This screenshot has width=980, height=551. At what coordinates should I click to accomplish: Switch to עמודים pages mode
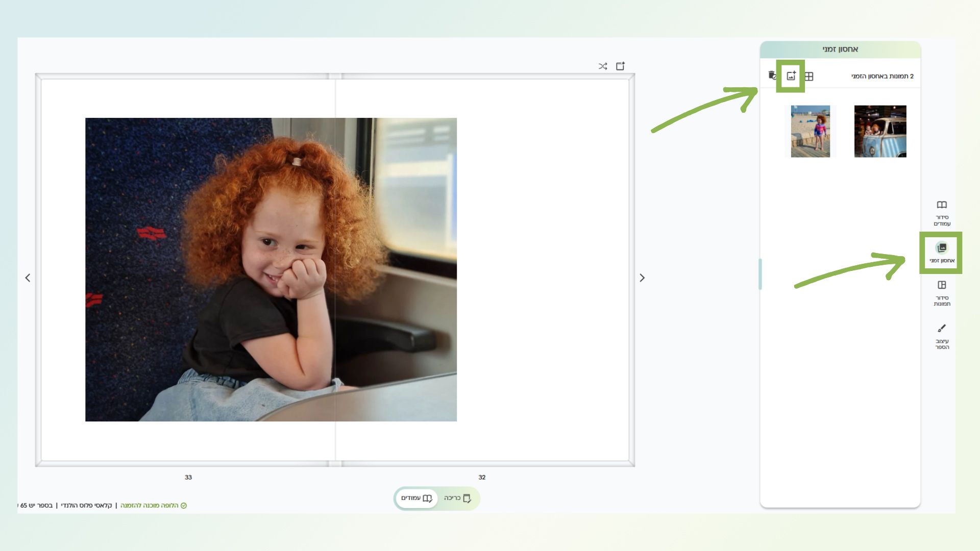pyautogui.click(x=416, y=498)
